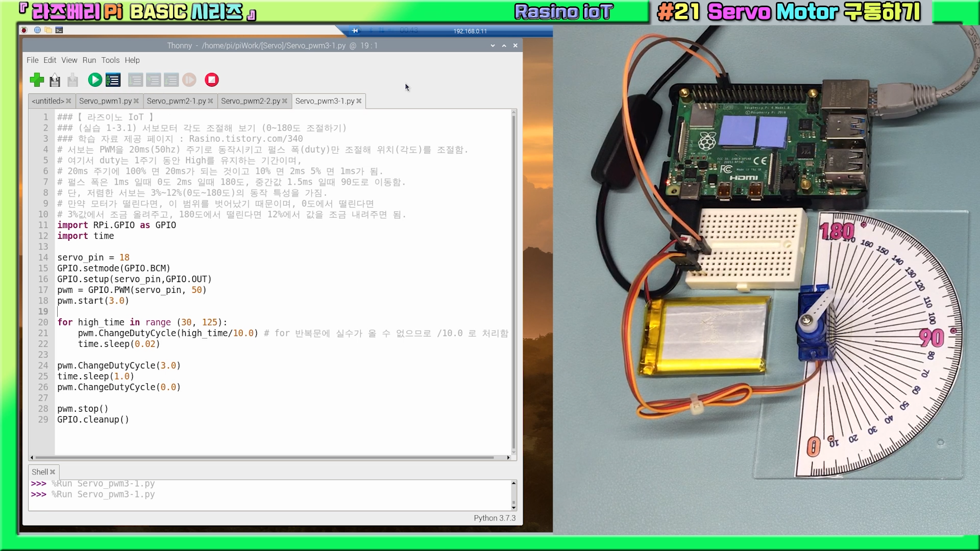980x551 pixels.
Task: Stop the program with red Stop button
Action: coord(211,80)
